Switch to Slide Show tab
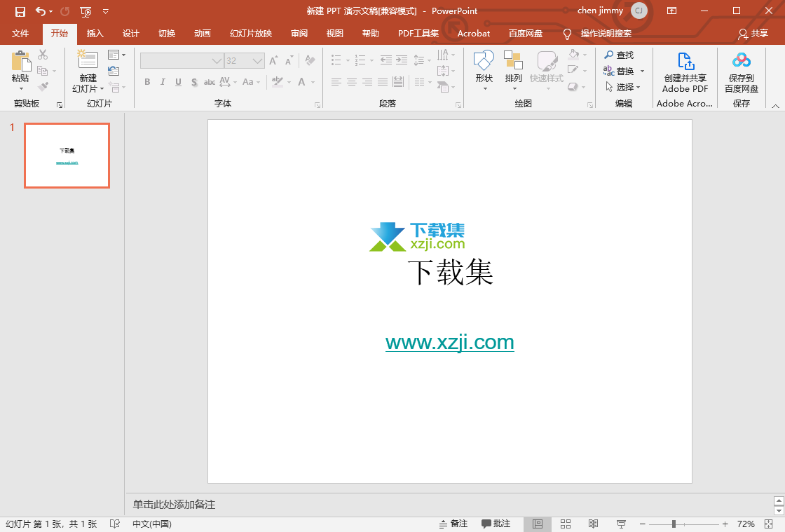785x532 pixels. tap(251, 34)
